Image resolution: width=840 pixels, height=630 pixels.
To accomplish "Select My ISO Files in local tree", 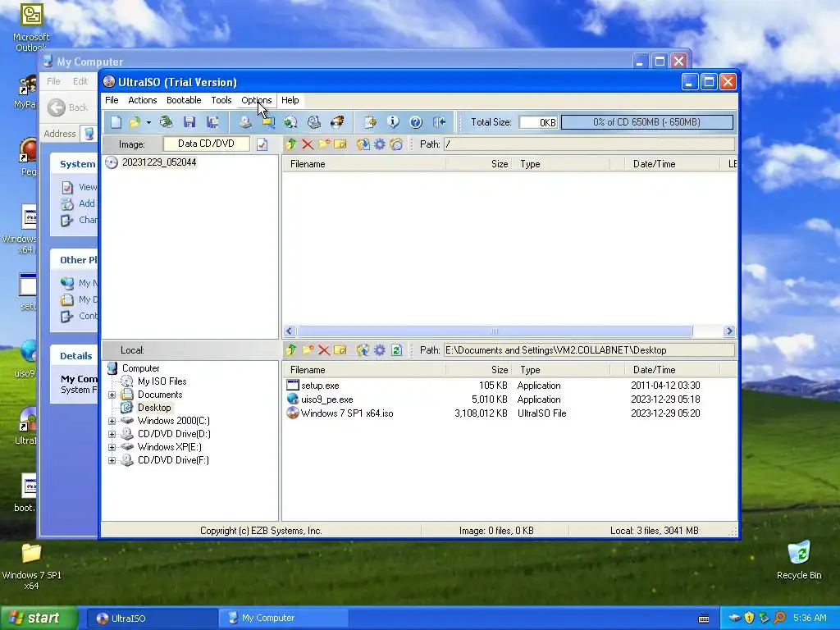I will coord(162,381).
